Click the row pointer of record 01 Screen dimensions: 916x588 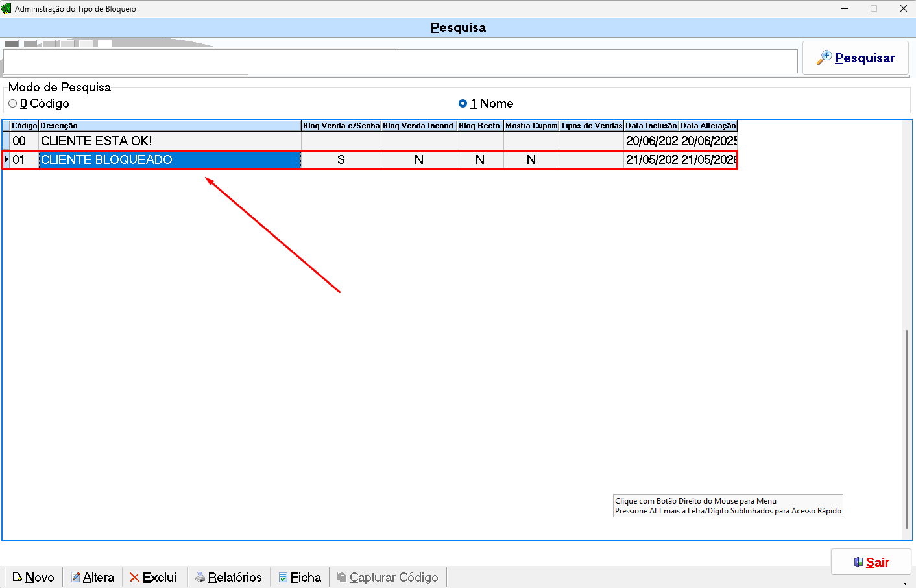click(6, 159)
